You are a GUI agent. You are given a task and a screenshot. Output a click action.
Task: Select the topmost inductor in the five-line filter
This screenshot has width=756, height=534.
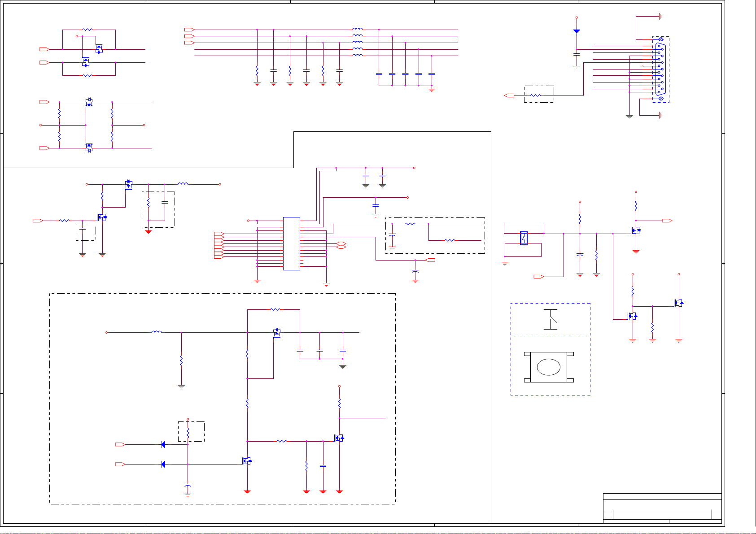tap(358, 29)
